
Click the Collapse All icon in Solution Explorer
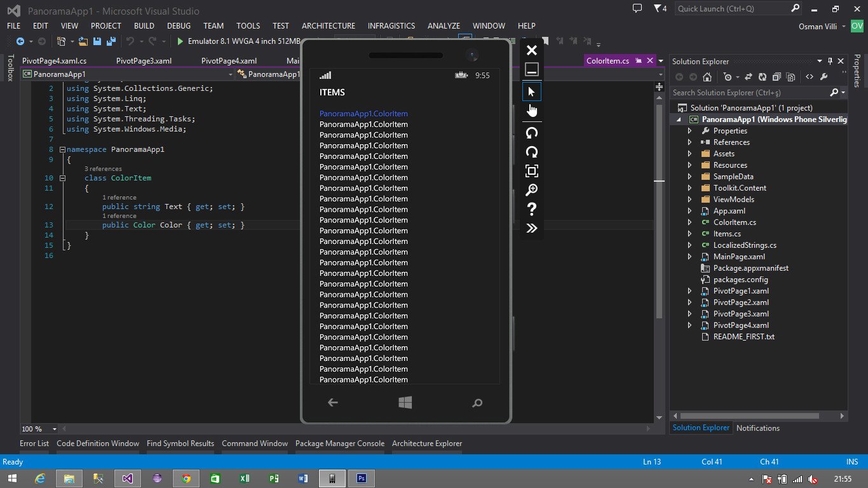(776, 77)
